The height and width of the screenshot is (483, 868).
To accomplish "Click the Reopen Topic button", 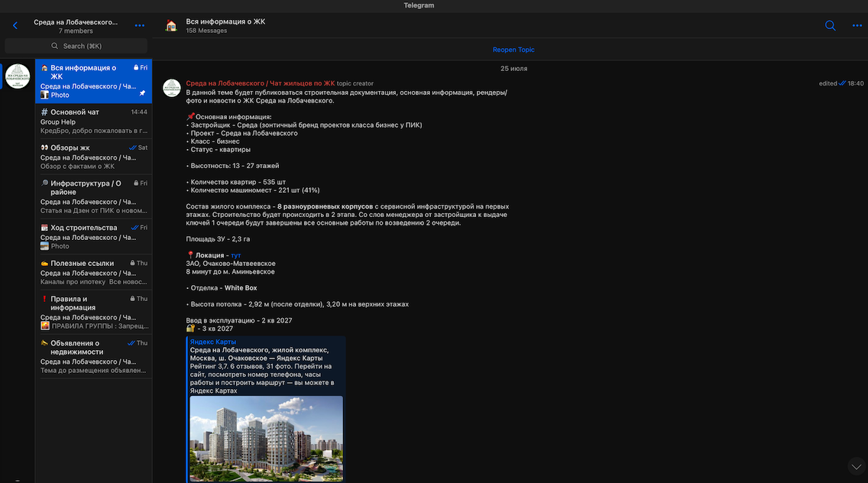I will (513, 50).
